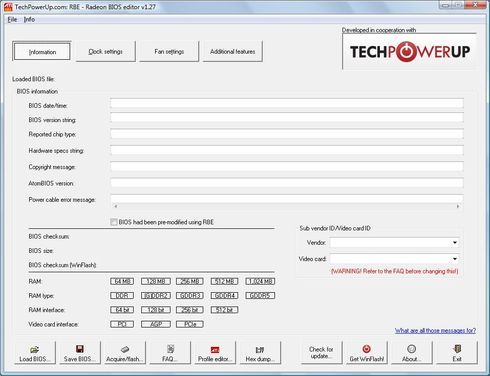
Task: Select the PCI video card interface indicator
Action: click(122, 324)
